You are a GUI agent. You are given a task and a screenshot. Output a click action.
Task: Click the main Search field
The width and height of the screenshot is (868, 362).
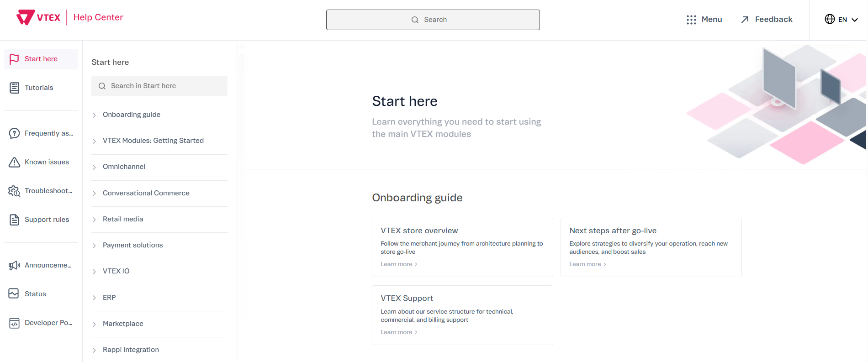(433, 20)
